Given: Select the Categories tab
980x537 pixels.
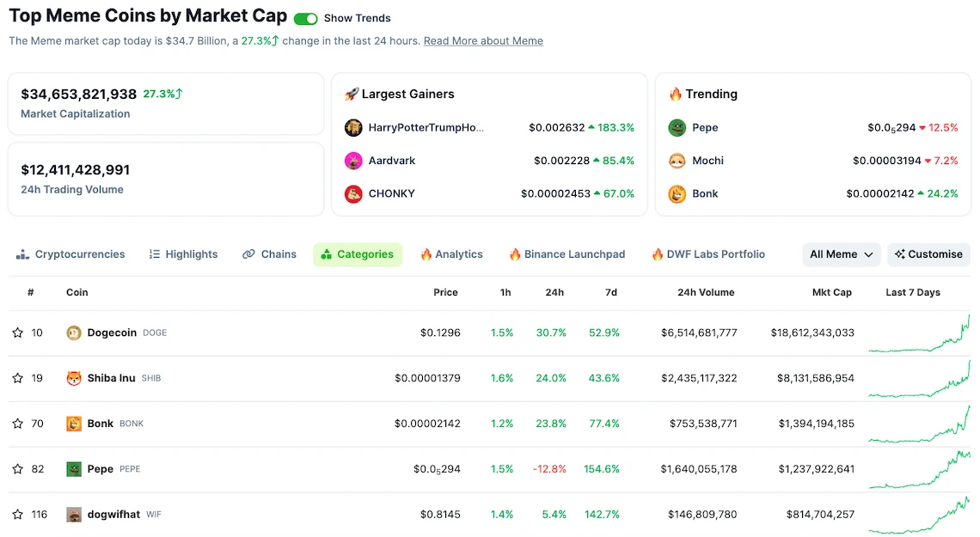Looking at the screenshot, I should click(358, 255).
